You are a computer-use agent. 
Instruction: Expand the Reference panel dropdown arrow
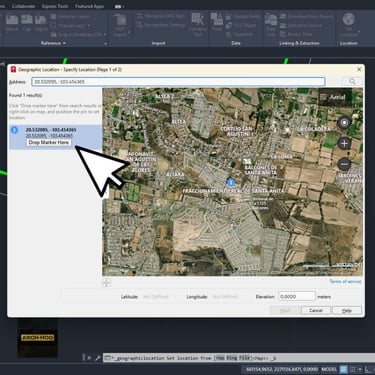click(x=64, y=43)
